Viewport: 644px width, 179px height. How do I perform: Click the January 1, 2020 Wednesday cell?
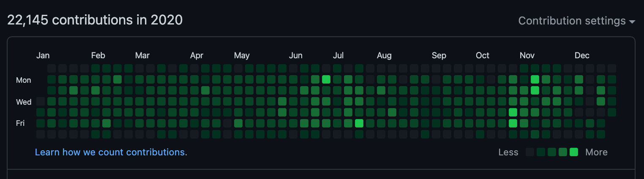41,101
